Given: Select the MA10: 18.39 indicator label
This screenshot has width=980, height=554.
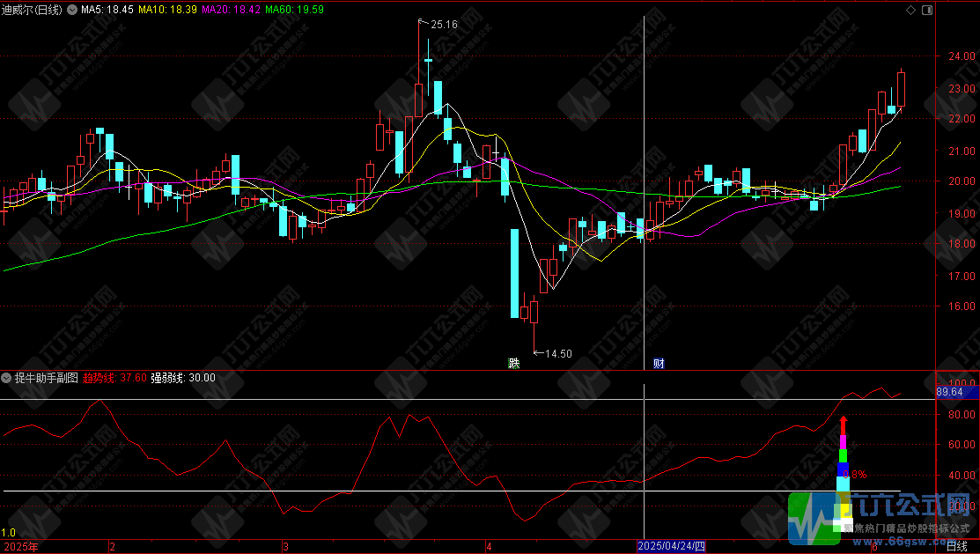Looking at the screenshot, I should [167, 10].
